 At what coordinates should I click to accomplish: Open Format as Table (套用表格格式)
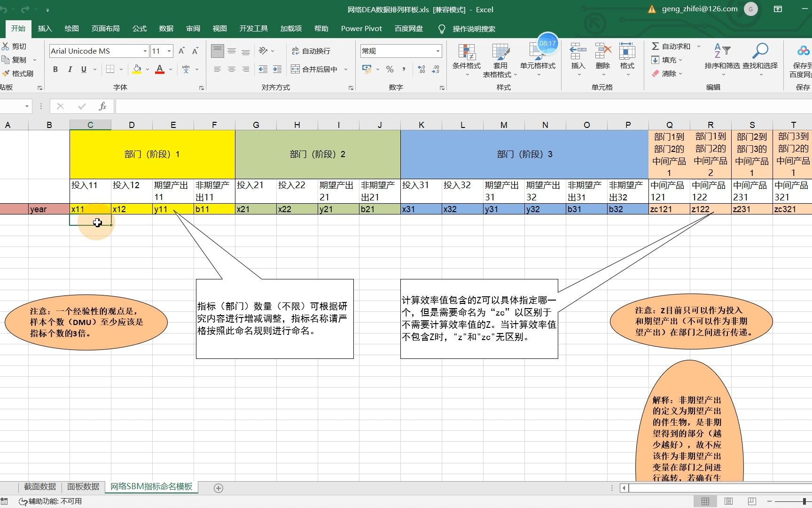click(x=500, y=60)
